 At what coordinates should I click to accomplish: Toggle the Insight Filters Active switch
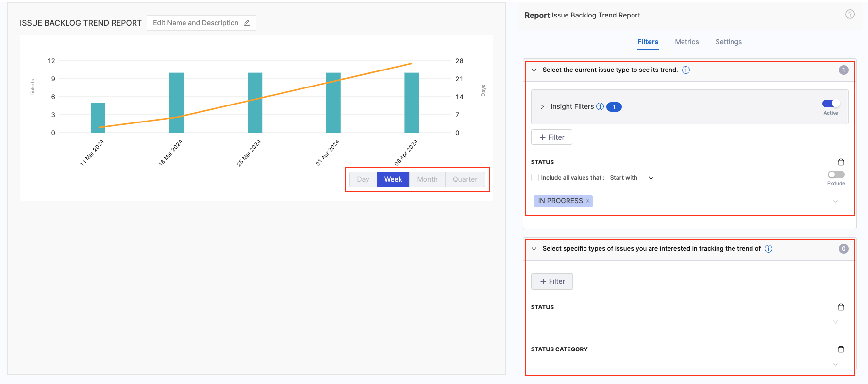coord(831,104)
